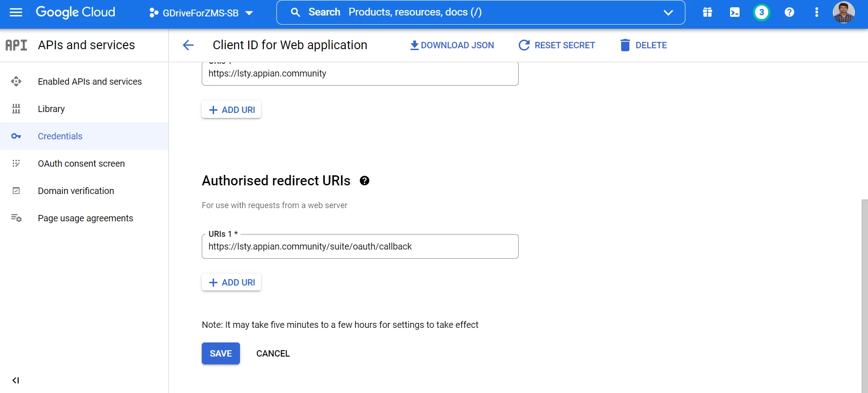Open the help question mark icon
The image size is (868, 393).
[x=789, y=12]
